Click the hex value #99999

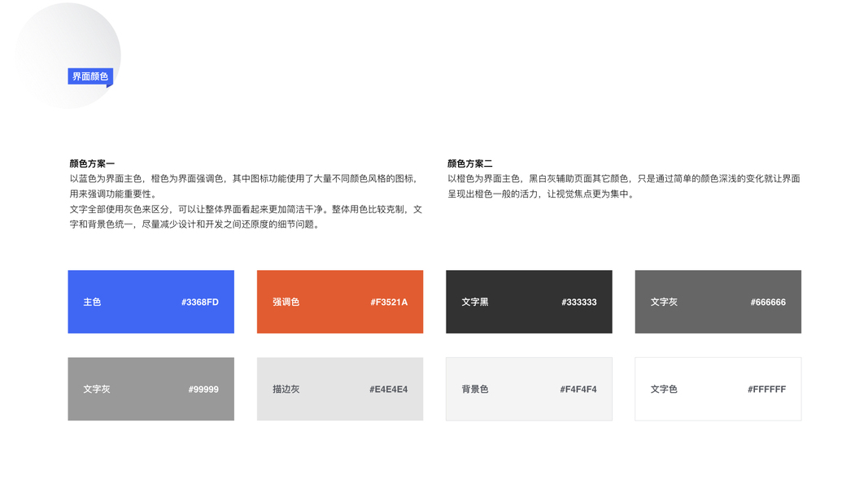click(x=203, y=390)
